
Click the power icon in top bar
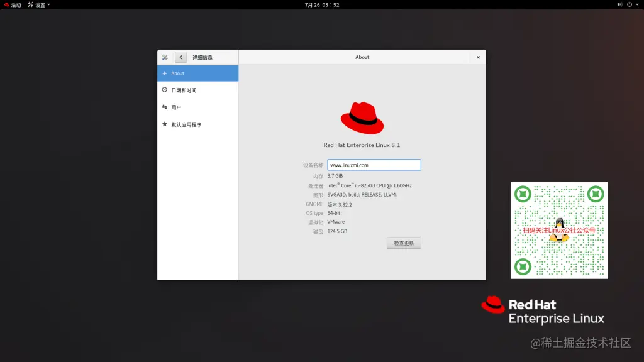(629, 4)
